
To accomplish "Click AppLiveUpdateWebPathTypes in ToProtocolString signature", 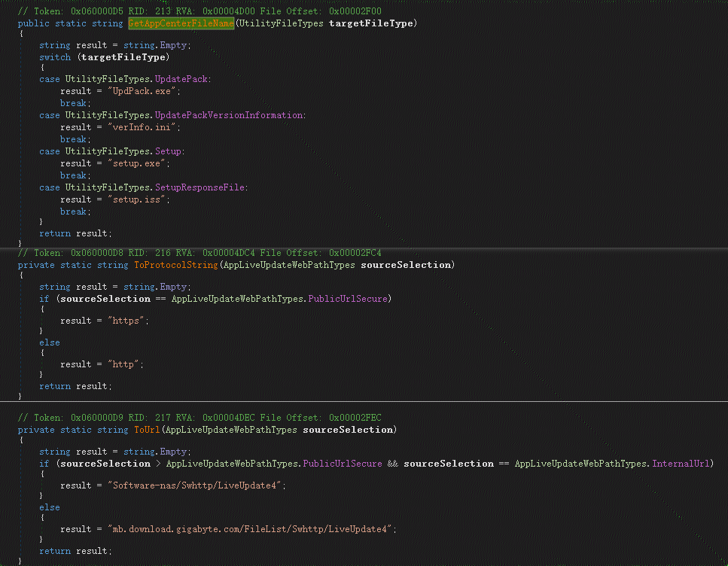I will (x=289, y=265).
